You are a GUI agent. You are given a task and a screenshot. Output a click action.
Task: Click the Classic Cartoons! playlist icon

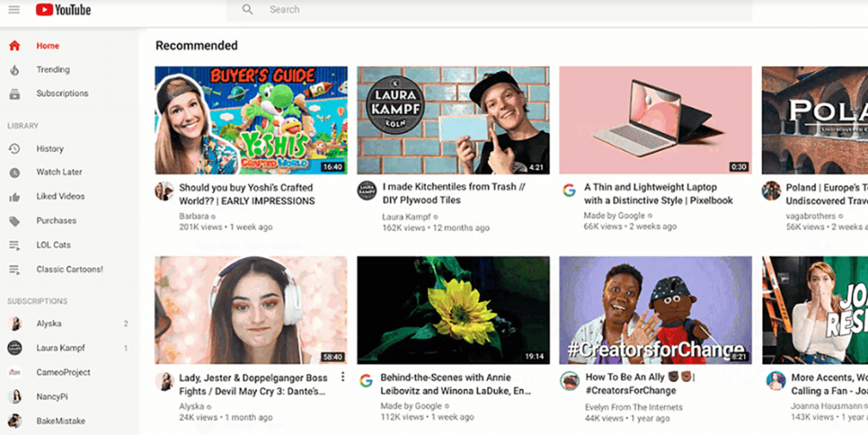click(x=14, y=270)
